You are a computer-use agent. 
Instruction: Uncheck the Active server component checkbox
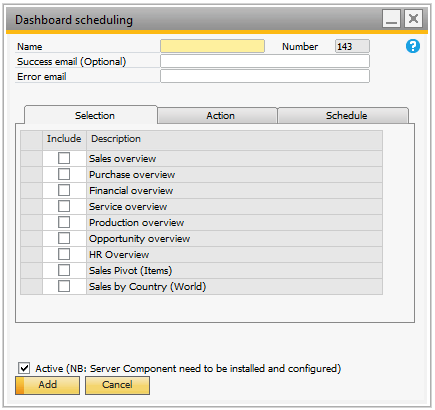tap(24, 368)
